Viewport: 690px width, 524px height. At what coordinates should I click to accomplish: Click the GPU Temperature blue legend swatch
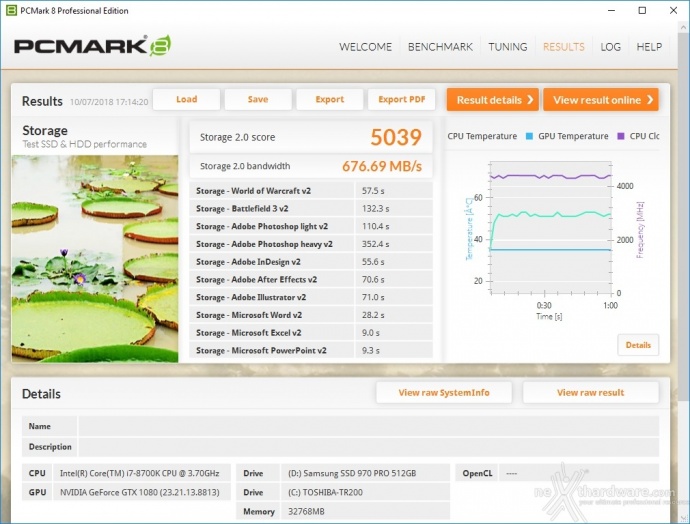pyautogui.click(x=529, y=136)
